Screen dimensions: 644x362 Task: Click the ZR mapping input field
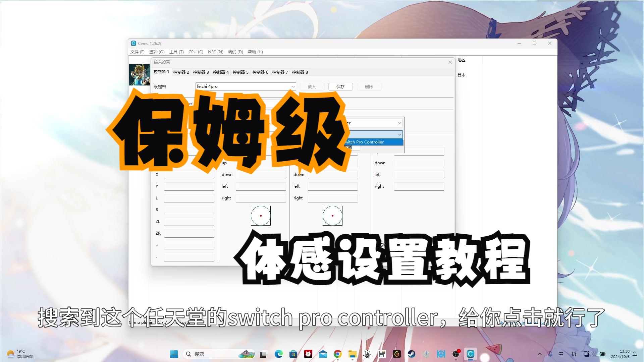(x=189, y=233)
